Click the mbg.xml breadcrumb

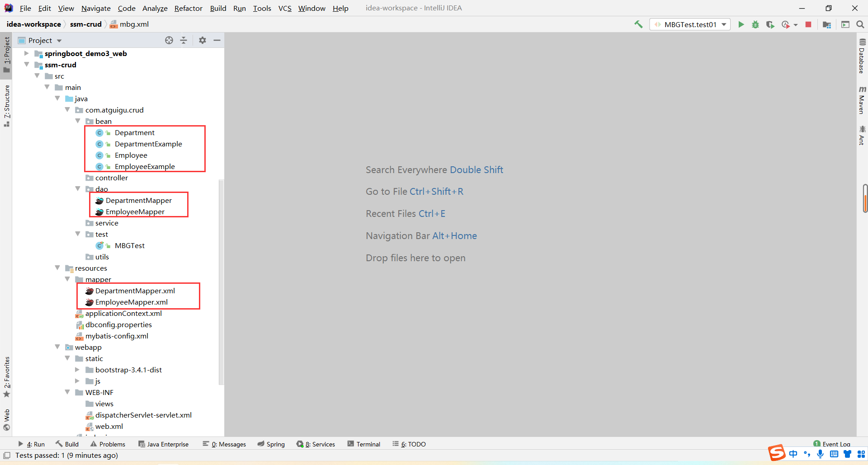[x=129, y=24]
